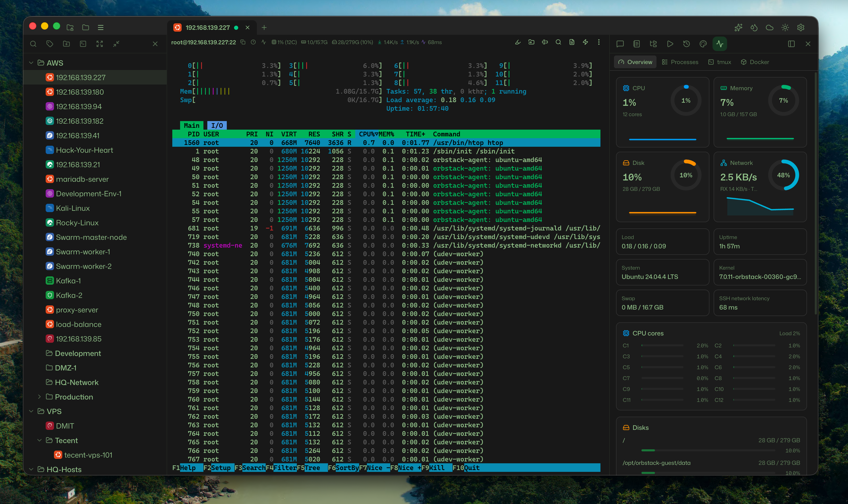Open the three-dot more options menu
Screen dimensions: 848x504
tap(599, 42)
